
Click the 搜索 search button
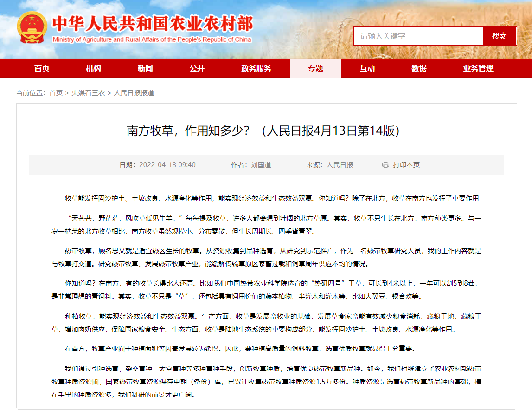tap(499, 36)
